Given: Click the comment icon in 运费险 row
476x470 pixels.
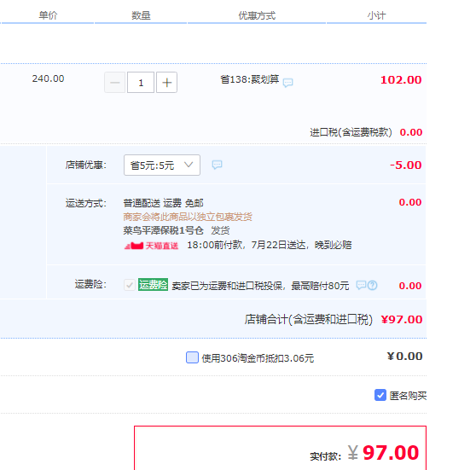Looking at the screenshot, I should [361, 285].
